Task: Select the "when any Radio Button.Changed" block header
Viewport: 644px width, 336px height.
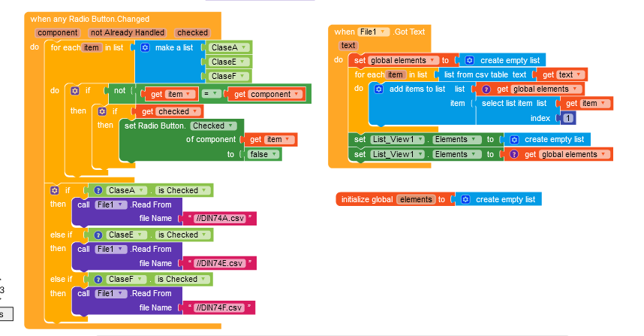Action: pyautogui.click(x=90, y=19)
